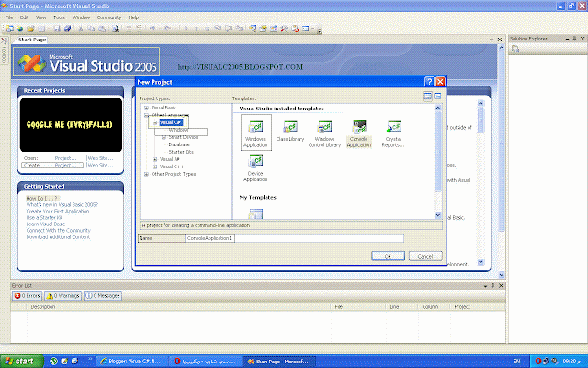This screenshot has width=588, height=368.
Task: Click the project Name text field
Action: (x=294, y=238)
